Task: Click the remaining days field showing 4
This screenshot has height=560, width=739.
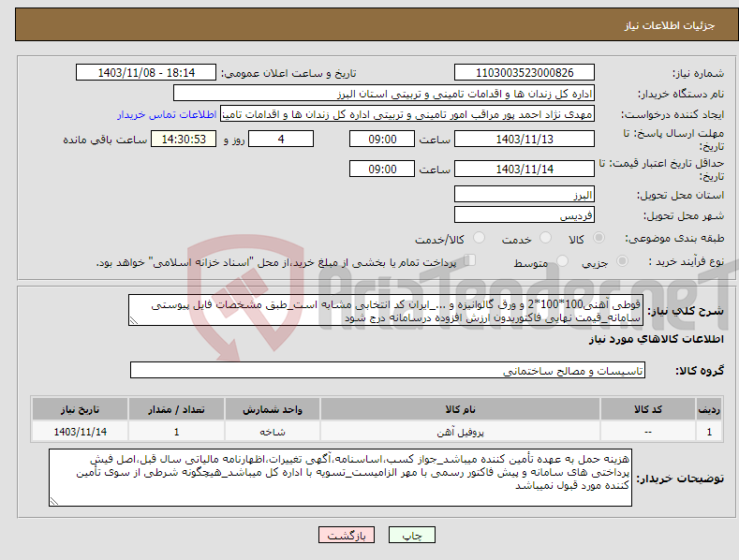Action: coord(281,139)
